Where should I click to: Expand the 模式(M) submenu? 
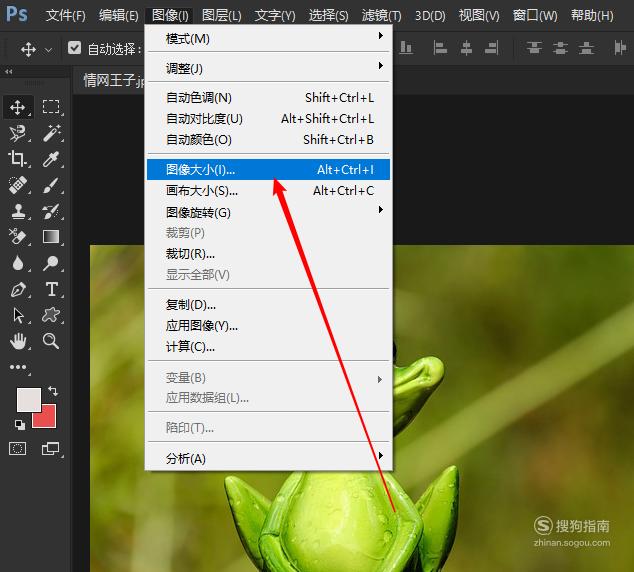(x=268, y=38)
